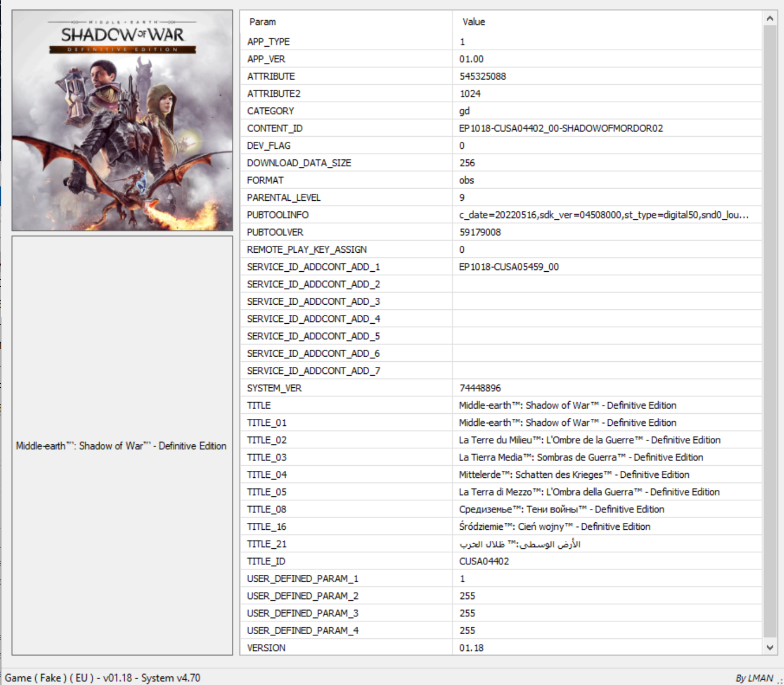The image size is (784, 685).
Task: Select the French title 'La Terre du Milieu' value
Action: click(590, 440)
